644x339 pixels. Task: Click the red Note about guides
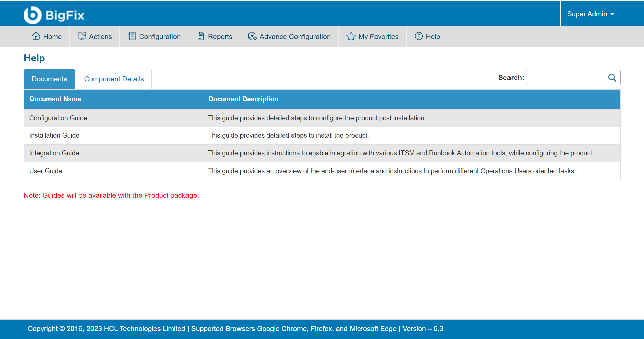pos(111,195)
